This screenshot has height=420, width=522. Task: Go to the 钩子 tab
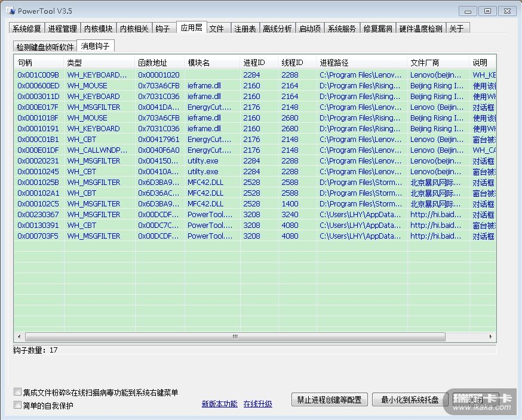click(163, 29)
